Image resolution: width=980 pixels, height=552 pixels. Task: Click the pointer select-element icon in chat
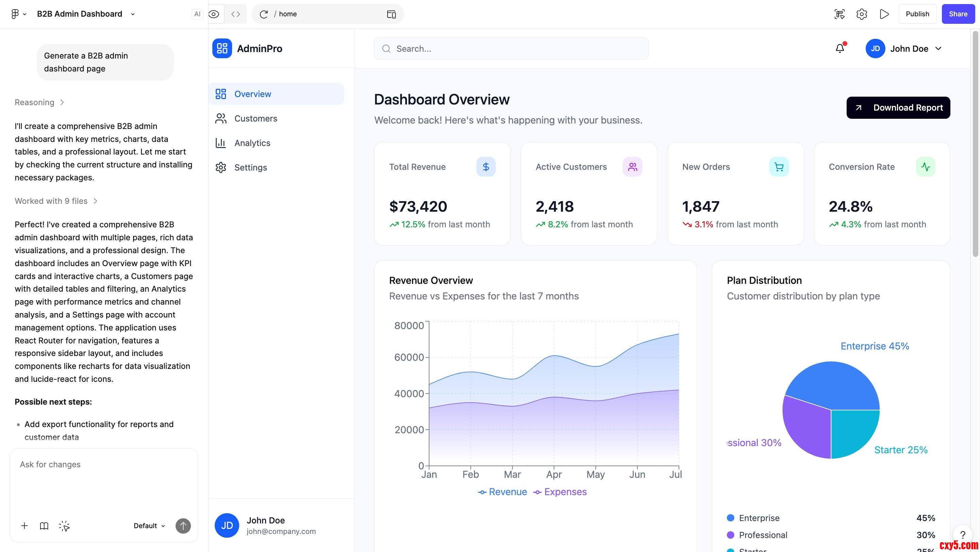(x=64, y=526)
